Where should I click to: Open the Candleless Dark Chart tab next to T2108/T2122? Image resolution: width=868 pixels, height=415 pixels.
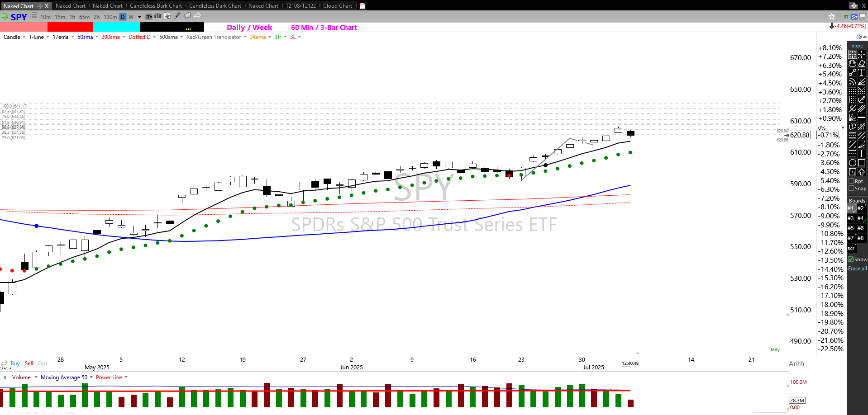[x=215, y=6]
